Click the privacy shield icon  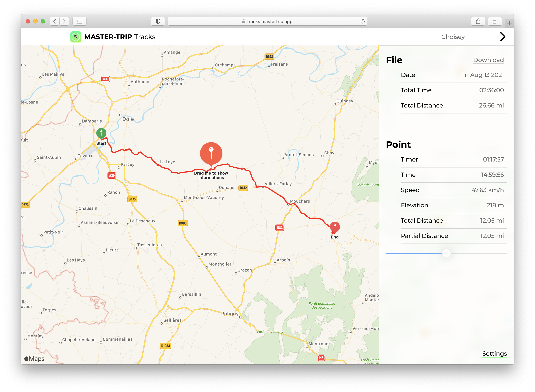point(158,21)
